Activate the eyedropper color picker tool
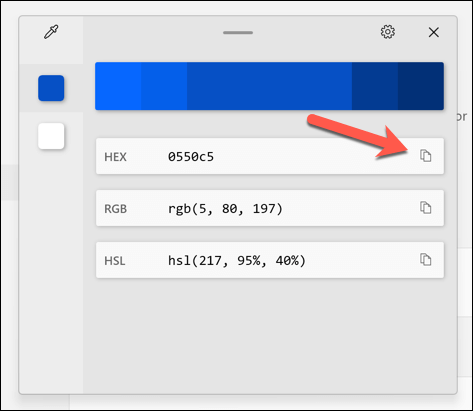This screenshot has width=473, height=411. pos(51,32)
